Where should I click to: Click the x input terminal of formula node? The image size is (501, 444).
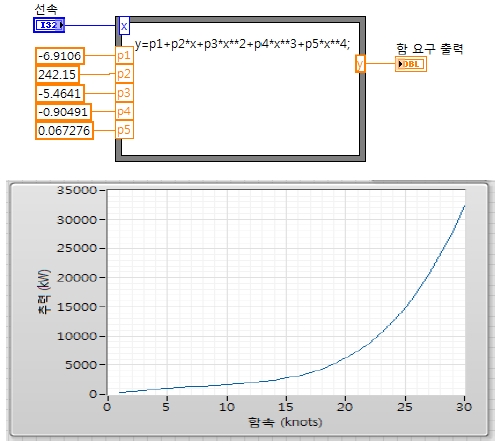(x=124, y=26)
